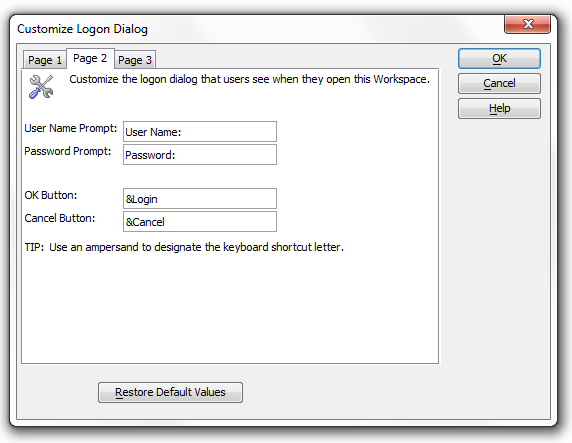Switch to the Page 1 tab
572x443 pixels.
coord(45,60)
